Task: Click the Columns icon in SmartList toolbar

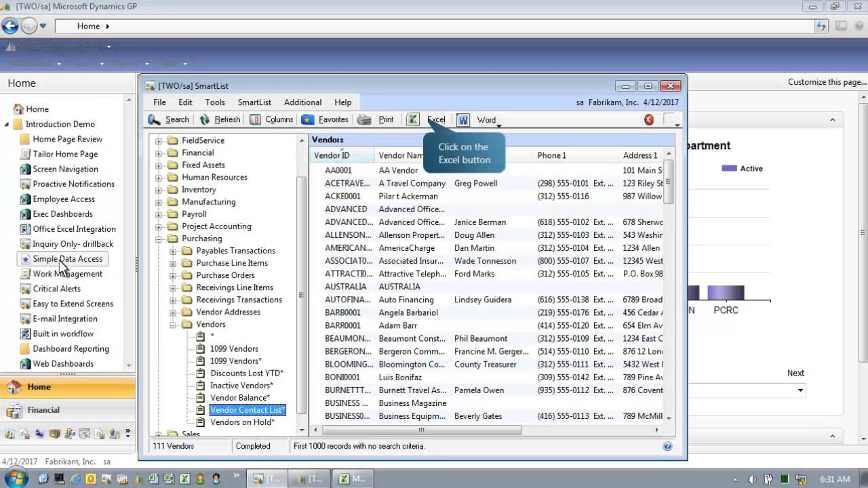Action: tap(255, 120)
